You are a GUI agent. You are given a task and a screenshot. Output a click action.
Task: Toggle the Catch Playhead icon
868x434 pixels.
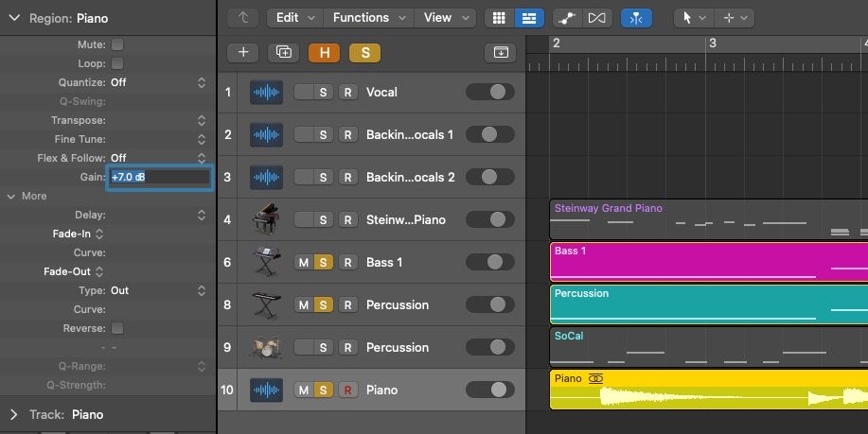[x=636, y=17]
